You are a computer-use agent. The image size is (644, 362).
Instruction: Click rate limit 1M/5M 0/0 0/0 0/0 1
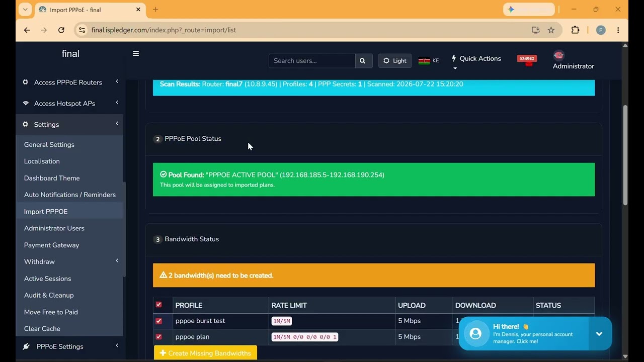click(x=304, y=337)
